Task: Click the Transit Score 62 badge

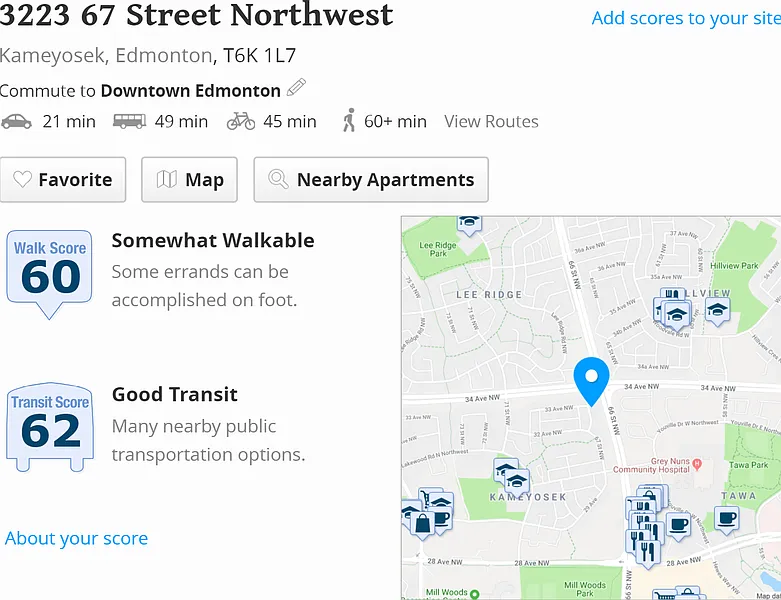Action: tap(50, 427)
